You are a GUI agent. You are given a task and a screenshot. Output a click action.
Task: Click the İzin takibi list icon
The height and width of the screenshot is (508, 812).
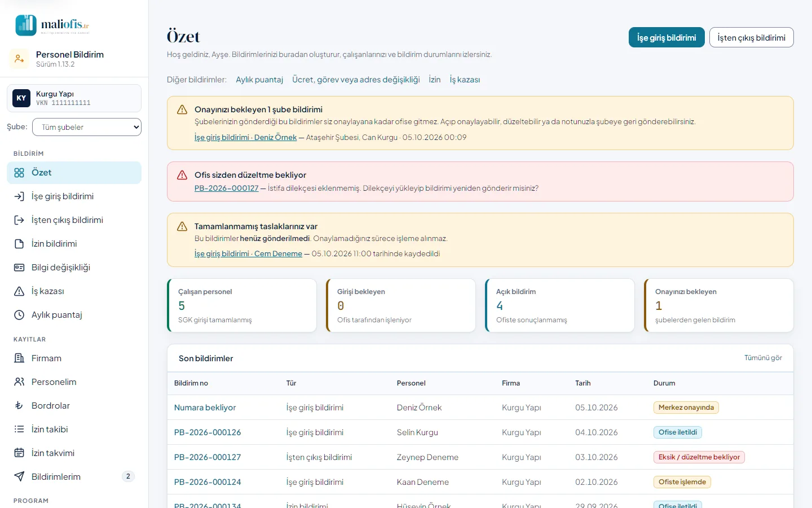pos(19,430)
